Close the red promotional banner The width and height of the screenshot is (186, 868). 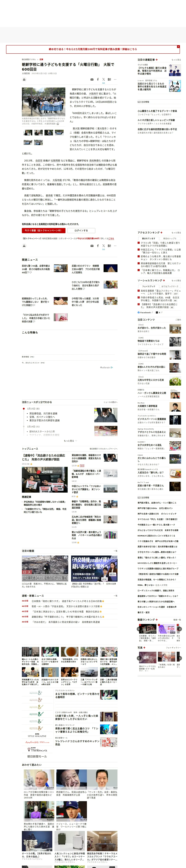point(178,46)
